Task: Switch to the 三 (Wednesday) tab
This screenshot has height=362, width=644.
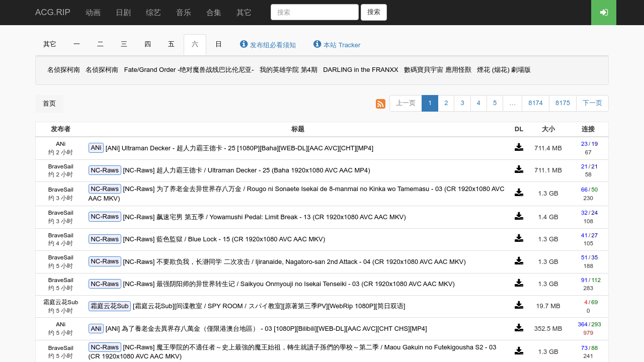Action: pyautogui.click(x=124, y=44)
